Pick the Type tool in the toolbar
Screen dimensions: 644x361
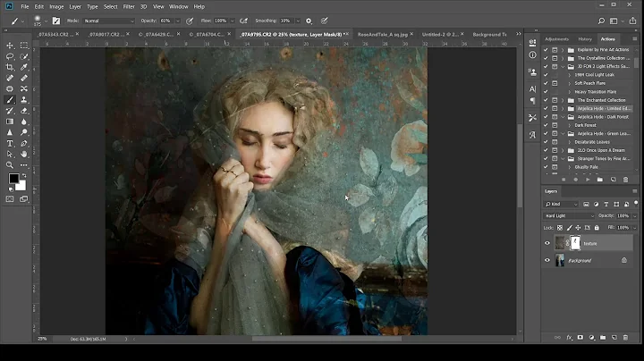click(x=10, y=143)
